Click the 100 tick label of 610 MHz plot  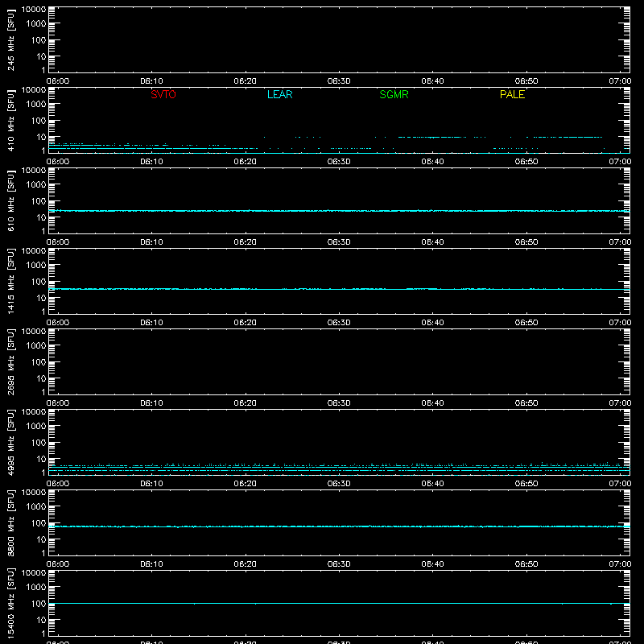point(39,201)
